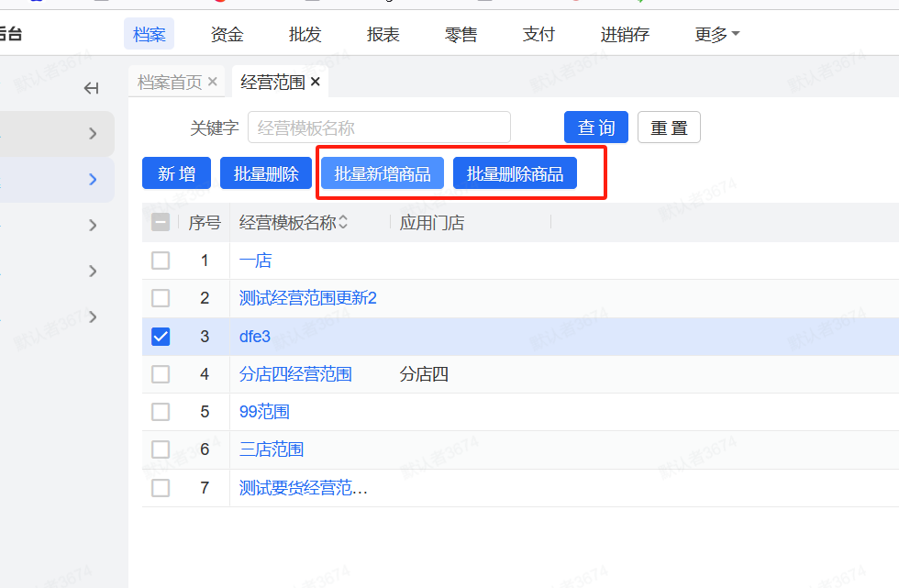
Task: Click the 分店四 applied store cell
Action: [424, 374]
